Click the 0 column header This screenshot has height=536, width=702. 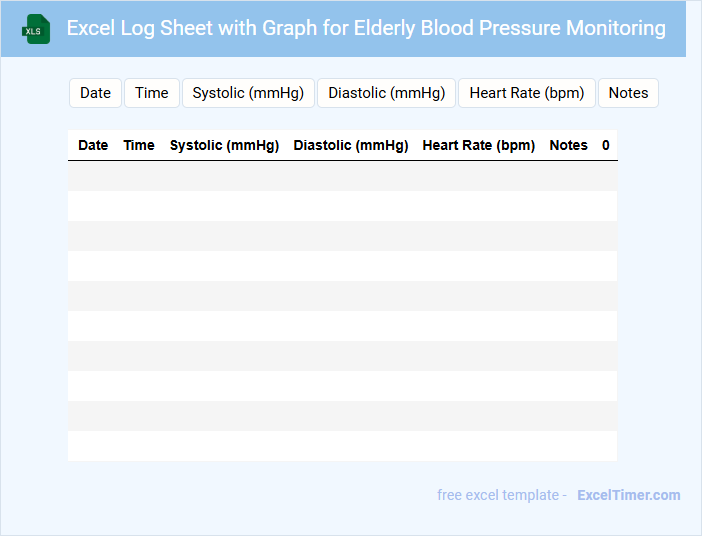tap(606, 145)
